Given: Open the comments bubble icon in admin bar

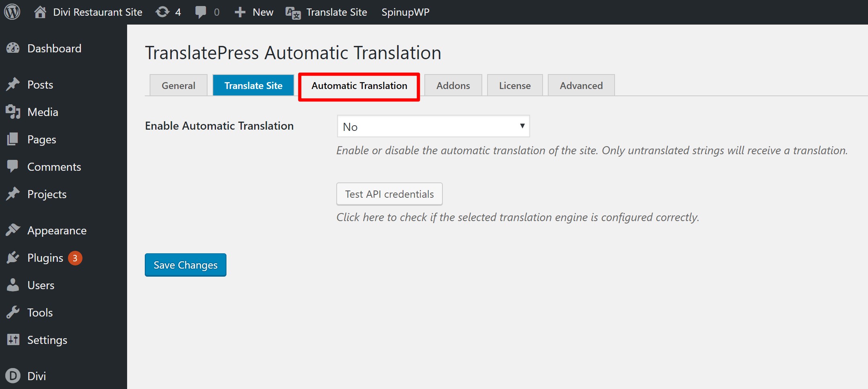Looking at the screenshot, I should pos(201,12).
